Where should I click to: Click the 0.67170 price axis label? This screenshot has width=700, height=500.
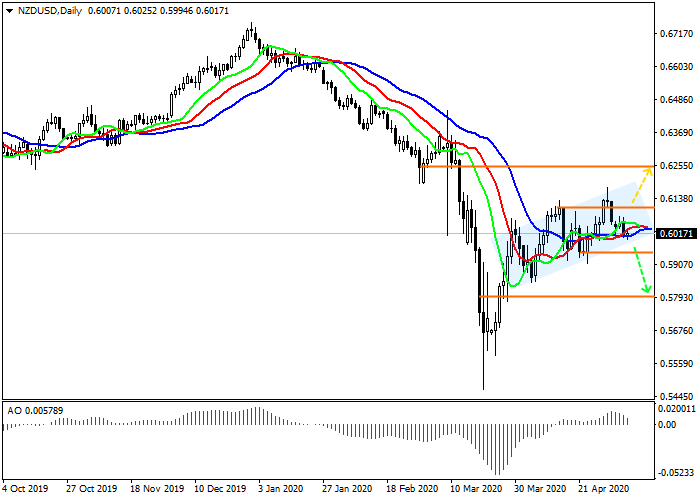677,34
